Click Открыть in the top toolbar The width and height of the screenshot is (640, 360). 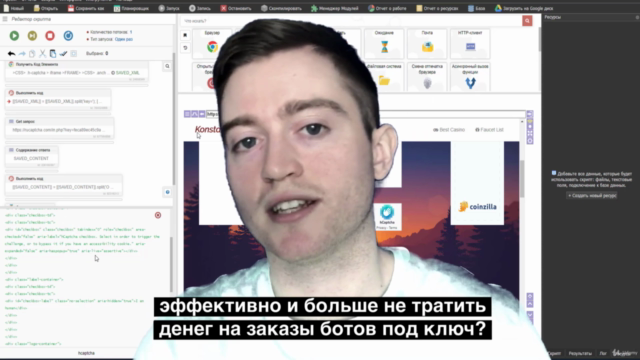[x=46, y=8]
